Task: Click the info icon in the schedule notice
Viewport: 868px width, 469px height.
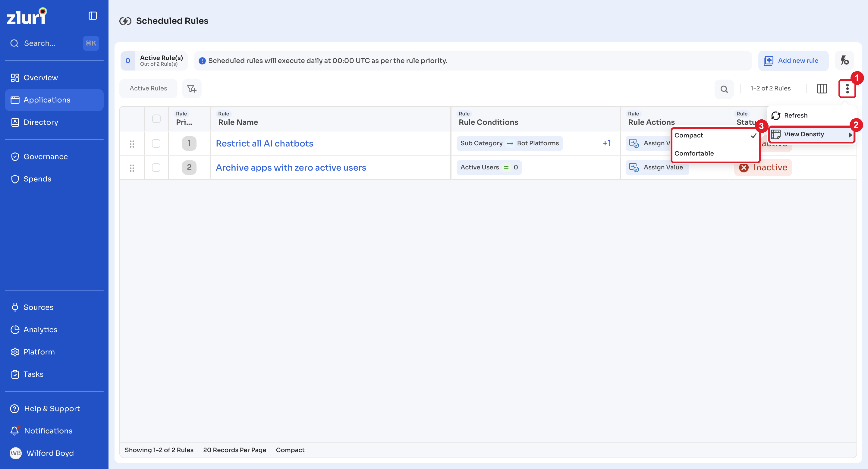Action: coord(202,61)
